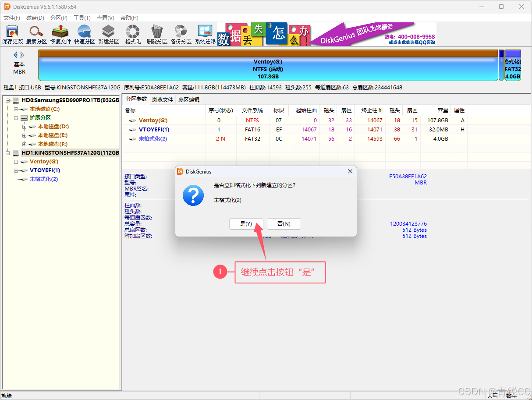Collapse the HD1:KINGSTONSHFS37A120G node

pyautogui.click(x=8, y=153)
